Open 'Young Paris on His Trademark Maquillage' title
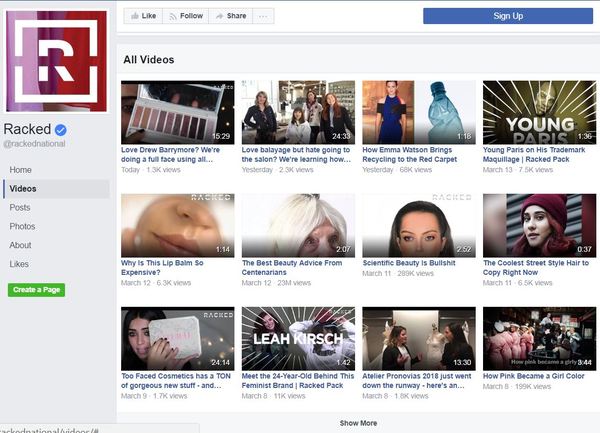The image size is (600, 433). (x=534, y=155)
